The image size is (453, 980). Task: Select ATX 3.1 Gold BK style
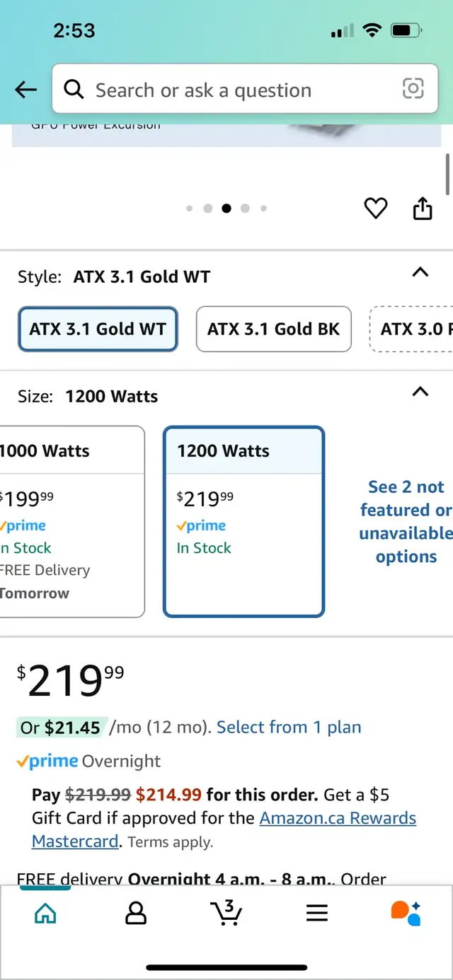(273, 329)
